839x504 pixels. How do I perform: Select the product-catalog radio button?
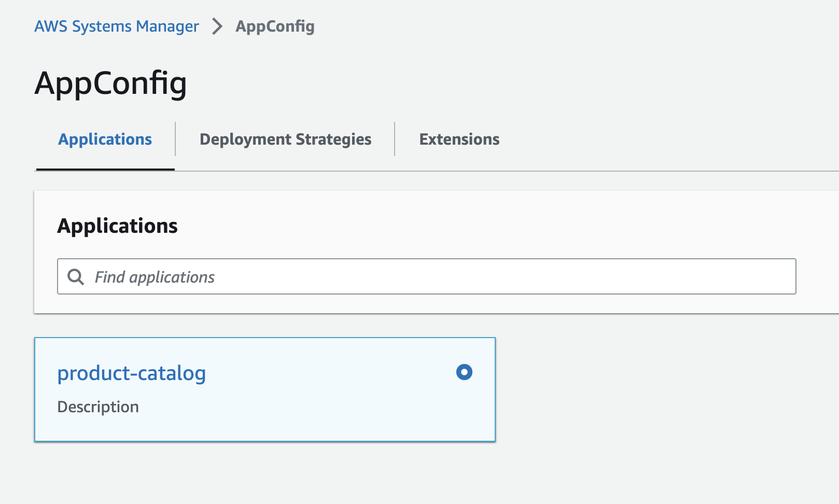pos(464,372)
